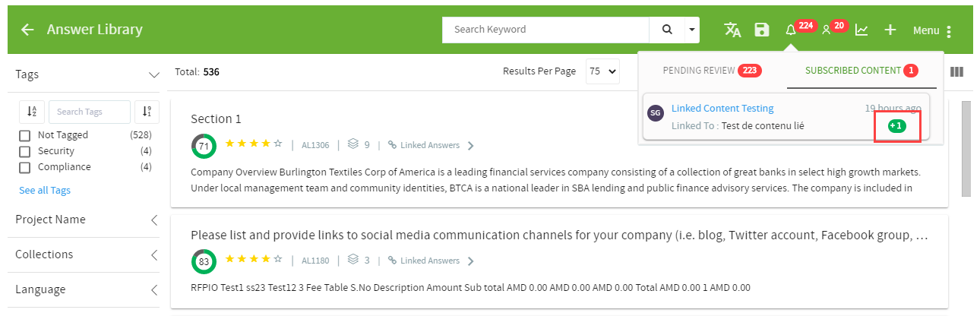The image size is (980, 316).
Task: Open the Results Per Page dropdown
Action: pos(602,71)
